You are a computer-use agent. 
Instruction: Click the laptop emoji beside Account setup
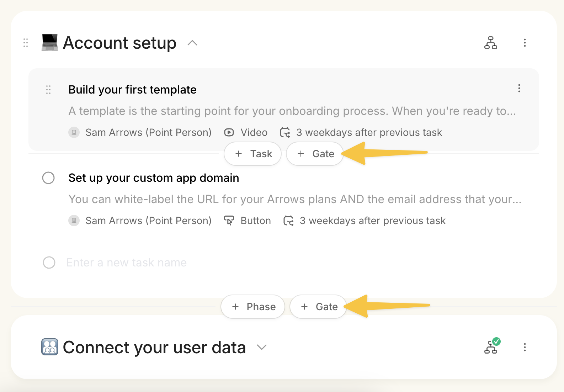[50, 43]
